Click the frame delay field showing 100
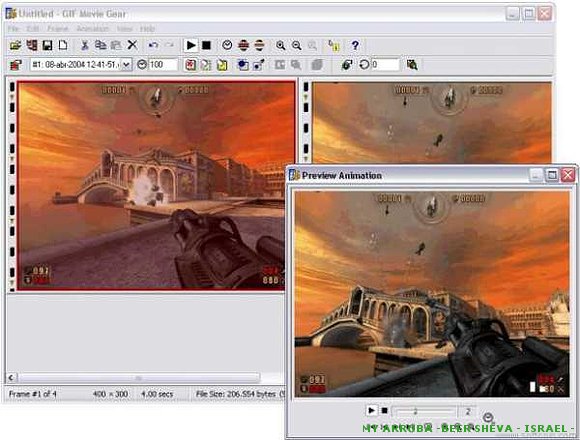Screen dimensions: 580x440 coord(163,65)
